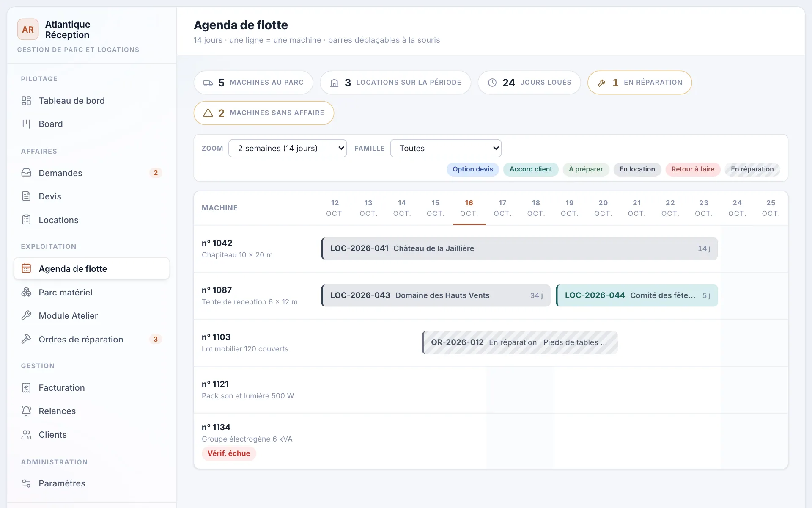The image size is (812, 508).
Task: Select the LOC-2026-041 Château de la Jaillière bar
Action: [x=519, y=248]
